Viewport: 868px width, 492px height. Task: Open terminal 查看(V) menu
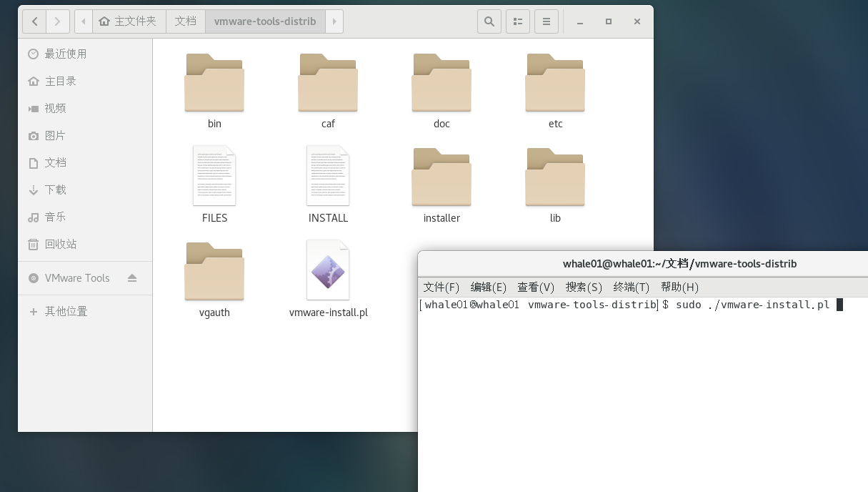(x=536, y=287)
